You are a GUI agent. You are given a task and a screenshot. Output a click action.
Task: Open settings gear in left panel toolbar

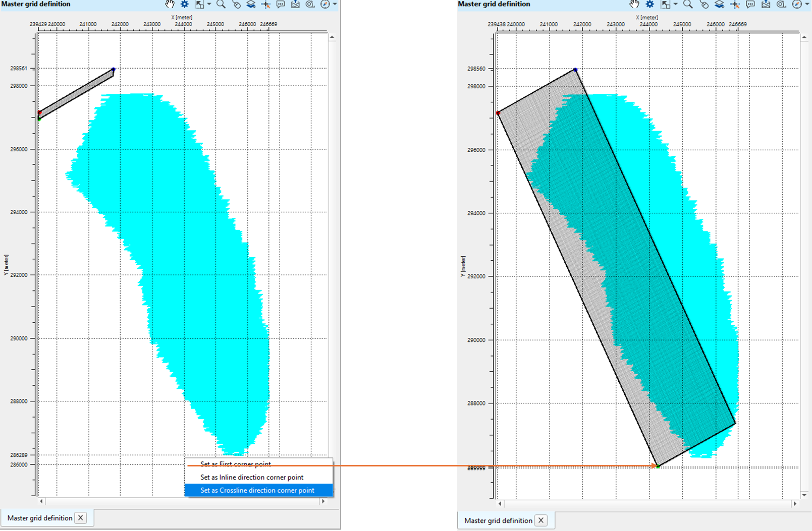185,5
